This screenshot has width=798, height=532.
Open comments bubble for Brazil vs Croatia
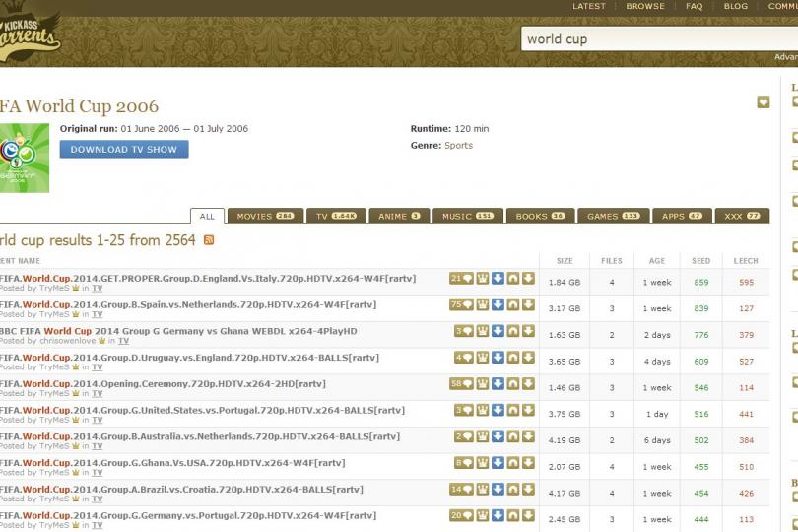coord(461,490)
